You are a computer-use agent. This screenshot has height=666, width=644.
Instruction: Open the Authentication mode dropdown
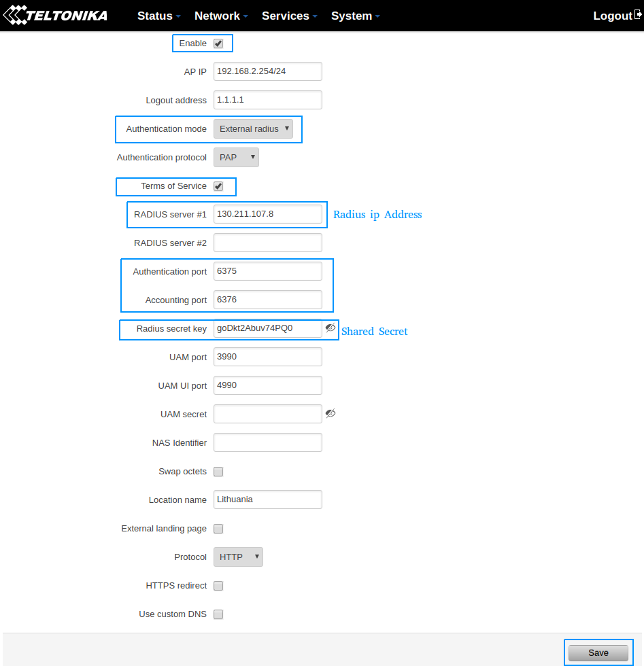click(253, 129)
